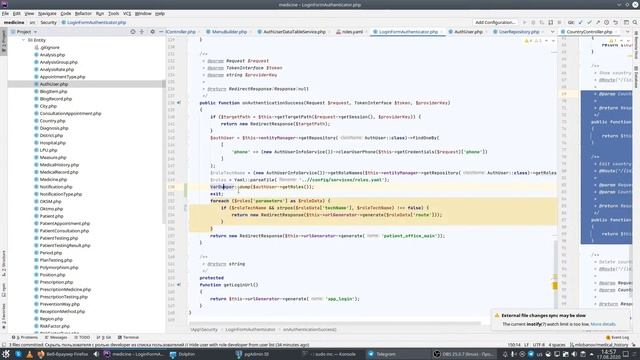The height and width of the screenshot is (360, 640).
Task: Open Project panel settings gear
Action: [152, 31]
